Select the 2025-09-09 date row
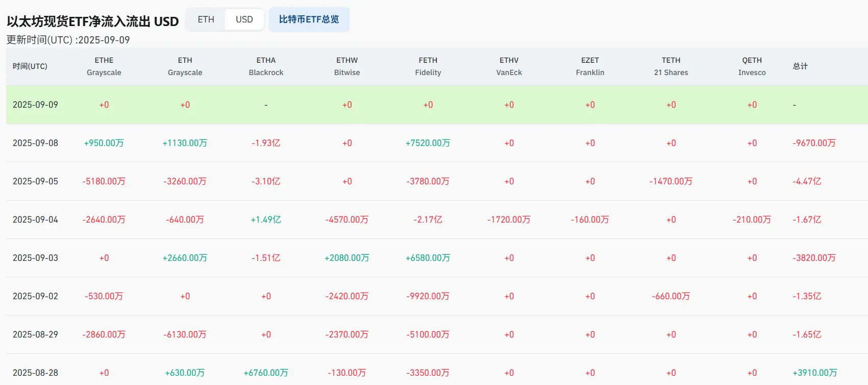The height and width of the screenshot is (385, 868). tap(437, 105)
